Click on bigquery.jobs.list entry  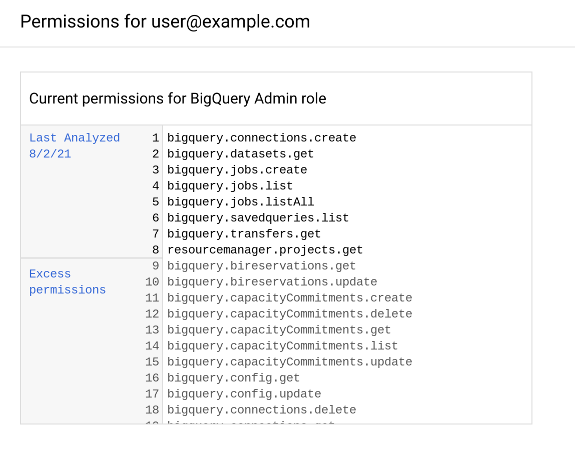point(230,186)
